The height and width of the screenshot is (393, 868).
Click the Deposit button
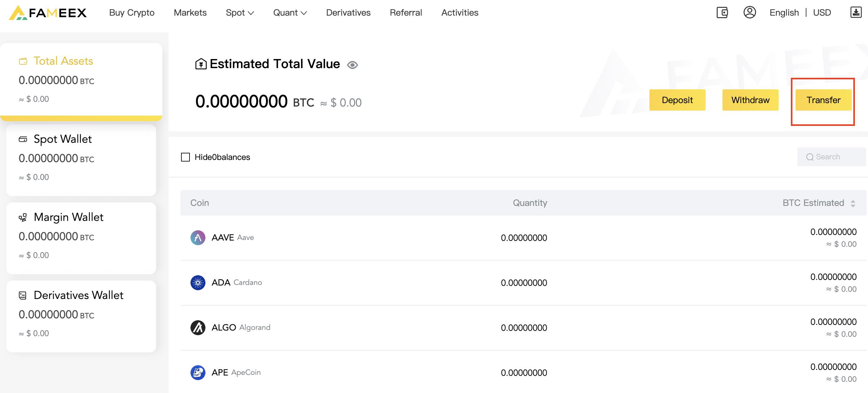[677, 100]
